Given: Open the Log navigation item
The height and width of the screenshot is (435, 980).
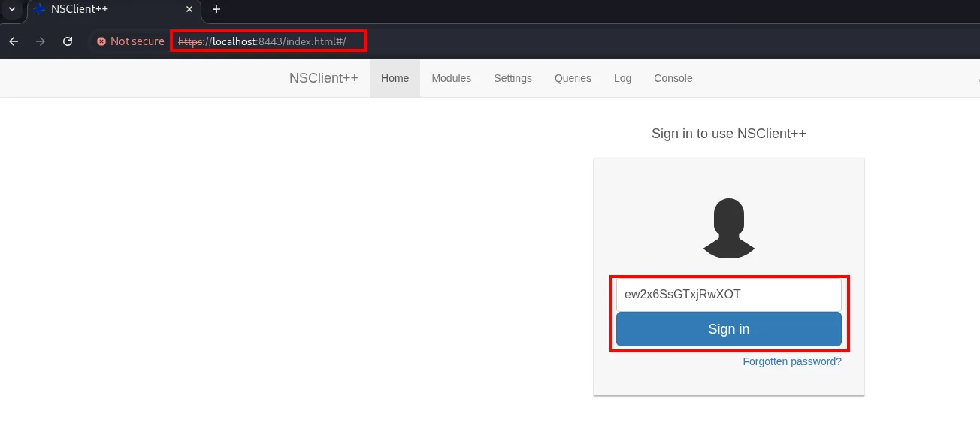Looking at the screenshot, I should (622, 78).
